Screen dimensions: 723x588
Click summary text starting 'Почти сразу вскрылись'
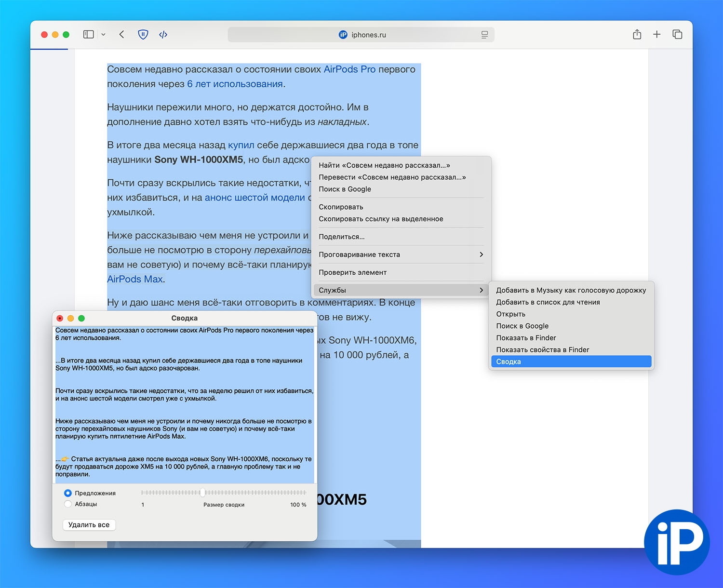tap(184, 395)
